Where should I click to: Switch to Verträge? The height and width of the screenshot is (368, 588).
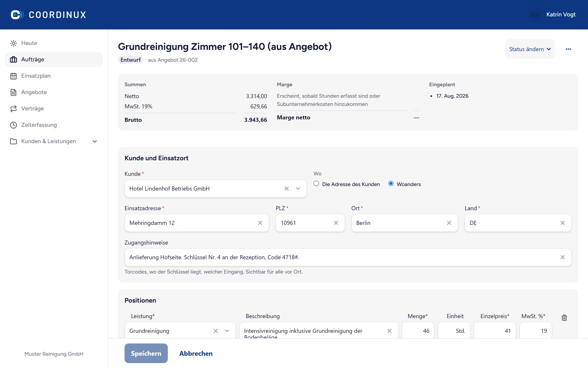(54, 109)
